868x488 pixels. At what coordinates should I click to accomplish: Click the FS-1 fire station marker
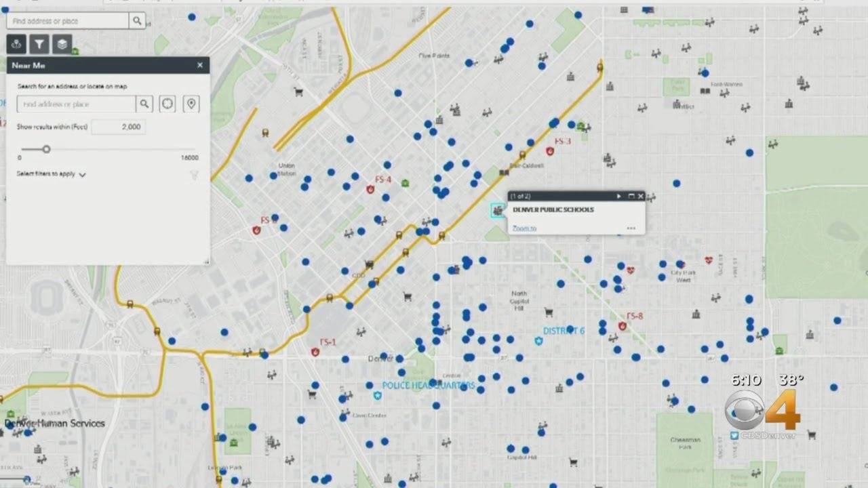[315, 352]
